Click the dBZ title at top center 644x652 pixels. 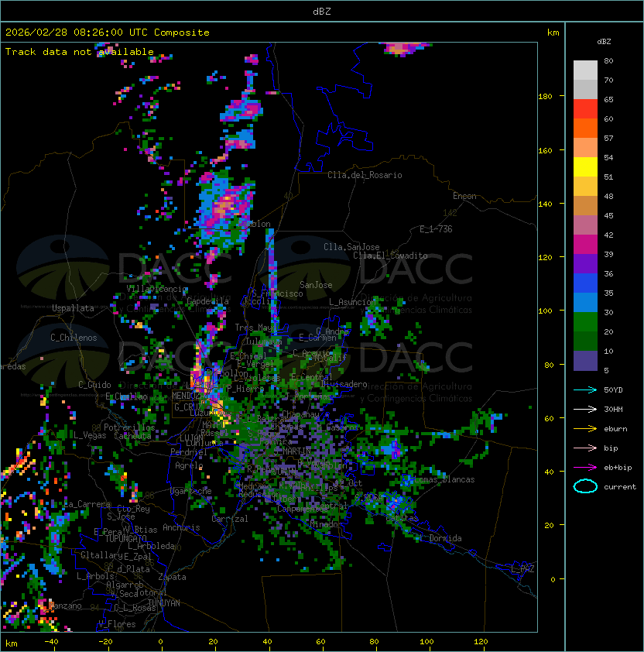tap(322, 12)
